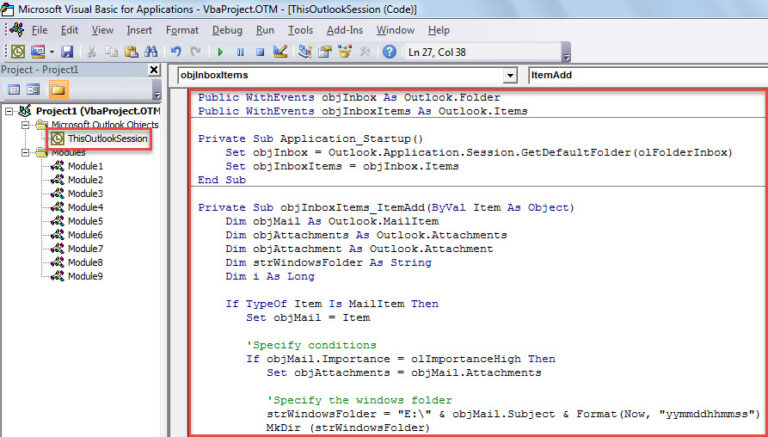The height and width of the screenshot is (437, 768).
Task: Open the objInboxItems object dropdown
Action: click(510, 75)
